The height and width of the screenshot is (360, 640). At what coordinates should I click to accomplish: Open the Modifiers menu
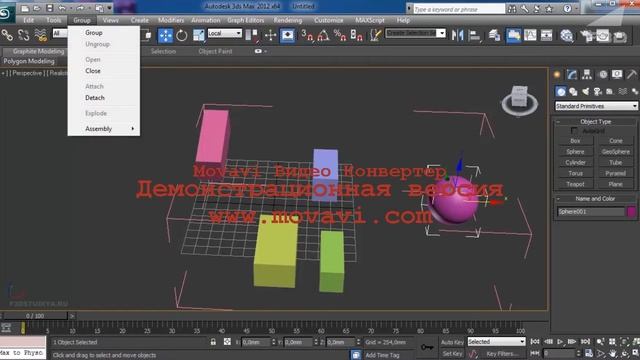[x=171, y=20]
